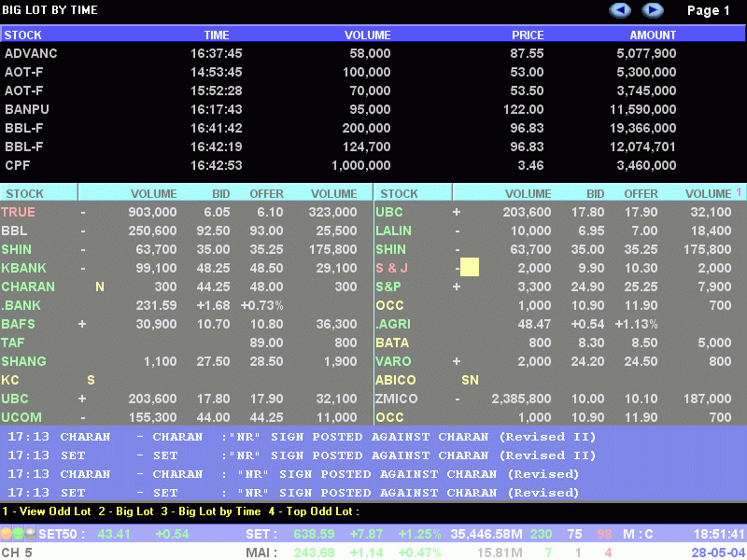The height and width of the screenshot is (560, 747).
Task: Click the MAI index value 243.68
Action: [314, 553]
